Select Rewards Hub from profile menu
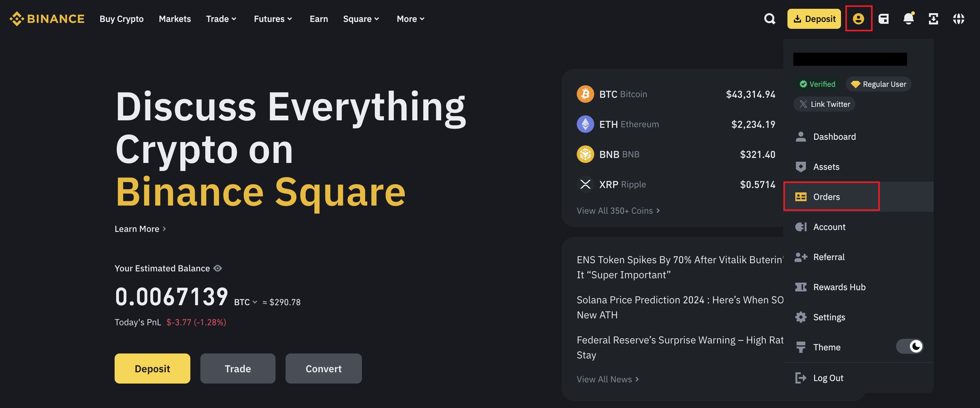Viewport: 980px width, 408px height. 858,287
